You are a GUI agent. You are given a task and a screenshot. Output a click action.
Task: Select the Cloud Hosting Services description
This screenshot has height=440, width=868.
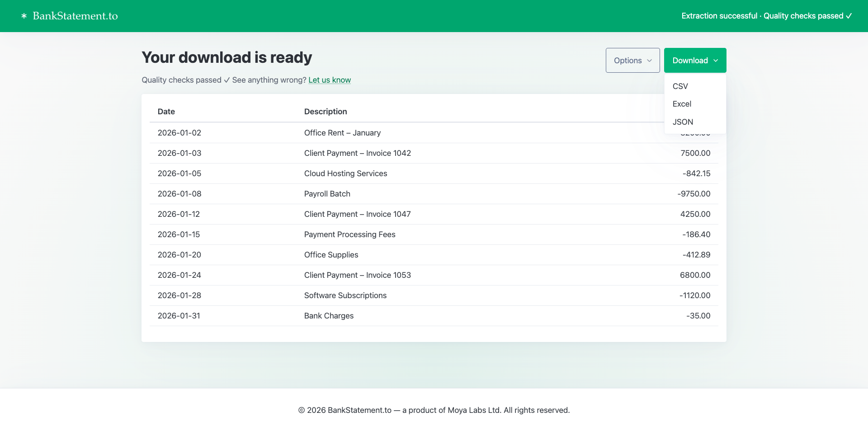(345, 173)
